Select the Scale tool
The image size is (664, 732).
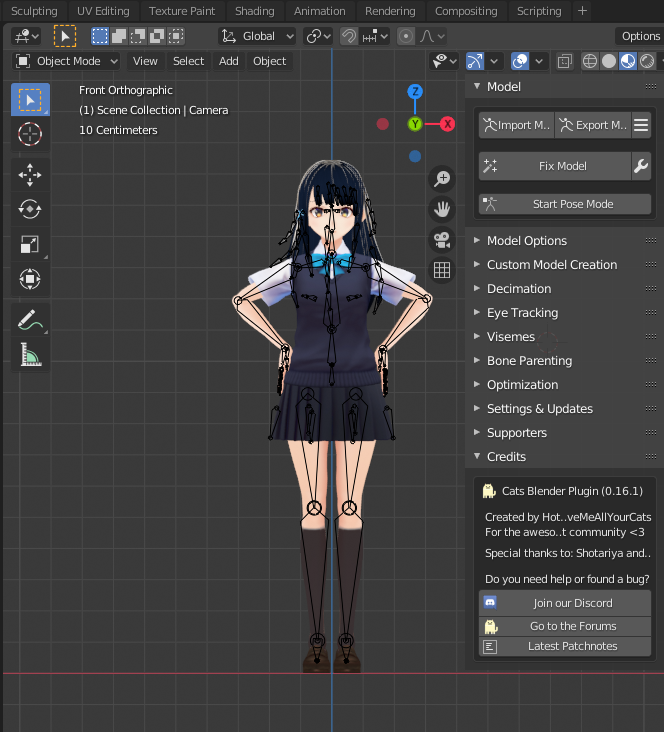pyautogui.click(x=30, y=244)
